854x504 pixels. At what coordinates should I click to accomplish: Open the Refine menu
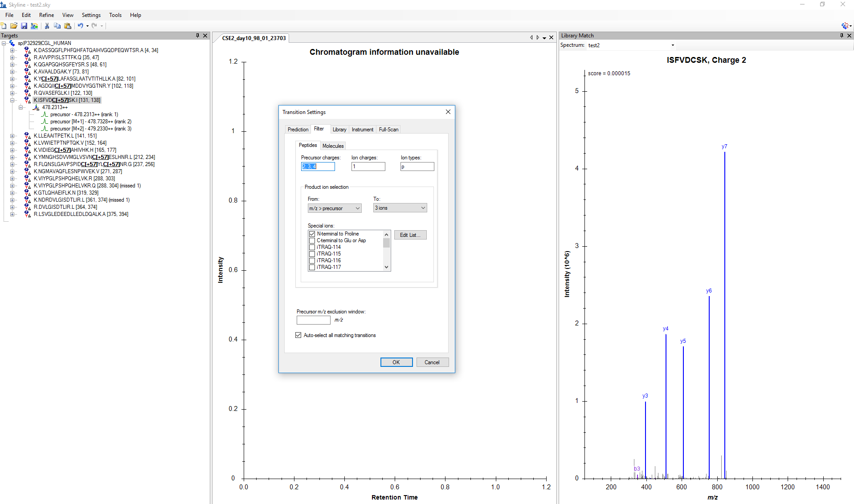[46, 15]
